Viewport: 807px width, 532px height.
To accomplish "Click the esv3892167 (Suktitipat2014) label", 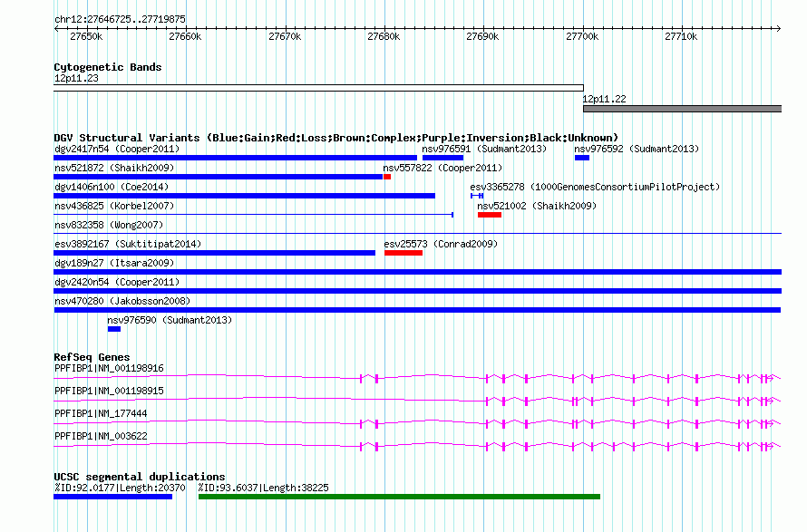I will 128,245.
